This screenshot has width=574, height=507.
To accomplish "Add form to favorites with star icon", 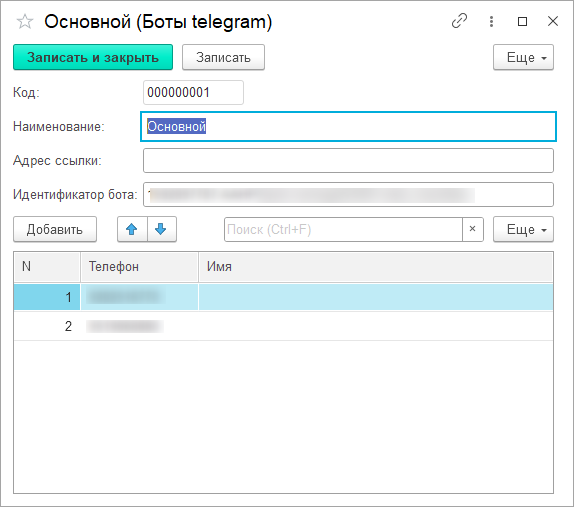I will (x=25, y=22).
